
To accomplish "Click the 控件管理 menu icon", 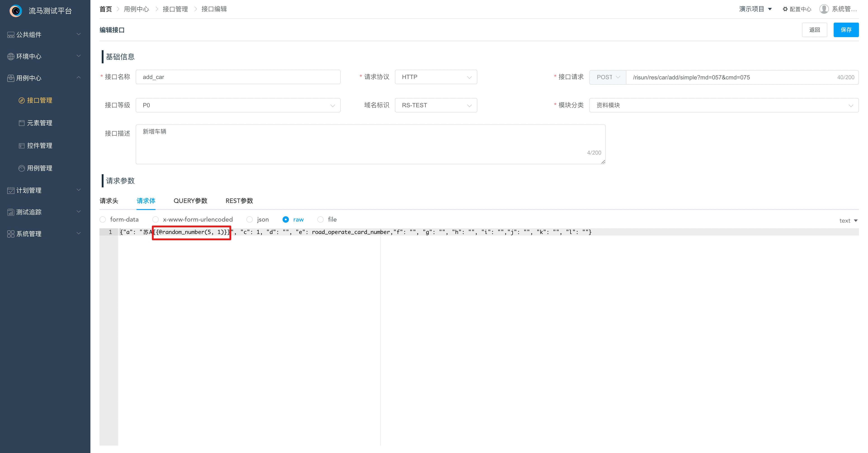I will pyautogui.click(x=21, y=146).
